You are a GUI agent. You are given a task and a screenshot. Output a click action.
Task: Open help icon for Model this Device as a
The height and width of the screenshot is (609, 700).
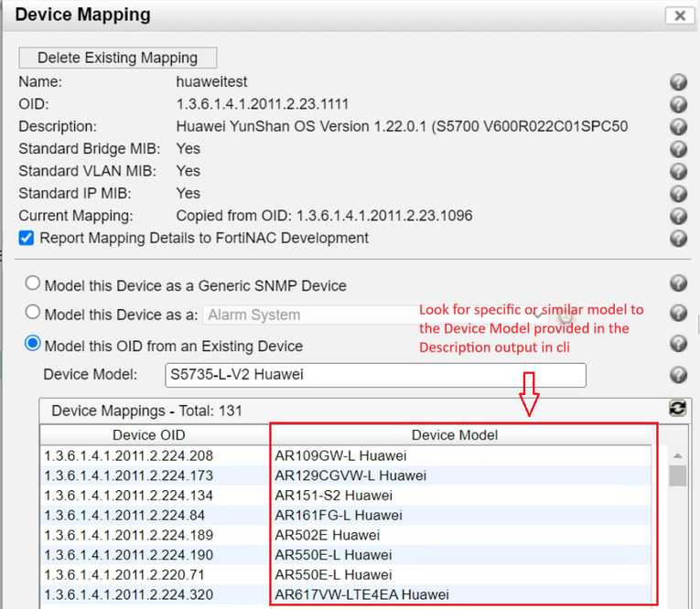coord(678,313)
